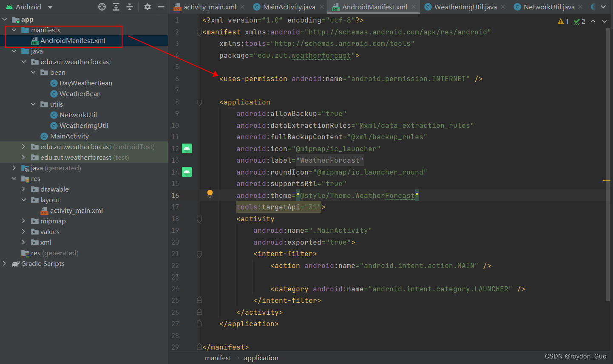Fold the intent-filter tag at line 21
The height and width of the screenshot is (364, 613).
[199, 254]
